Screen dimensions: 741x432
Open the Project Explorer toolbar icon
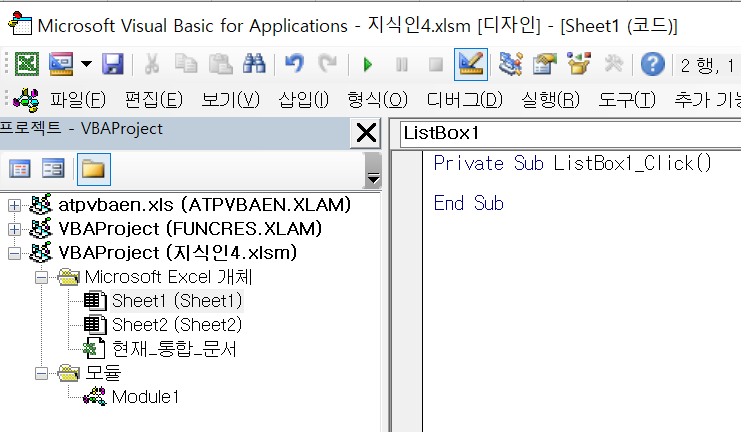[x=510, y=64]
